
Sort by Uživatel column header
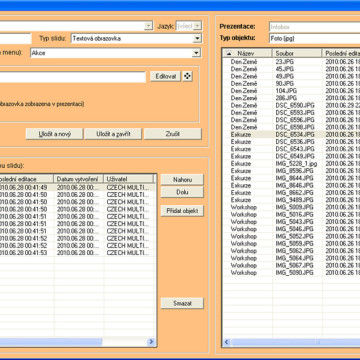click(128, 179)
